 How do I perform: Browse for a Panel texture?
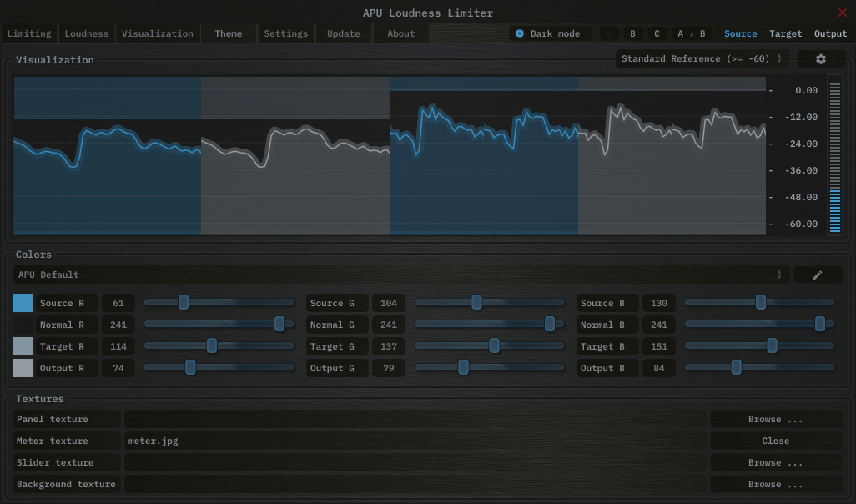(x=775, y=419)
